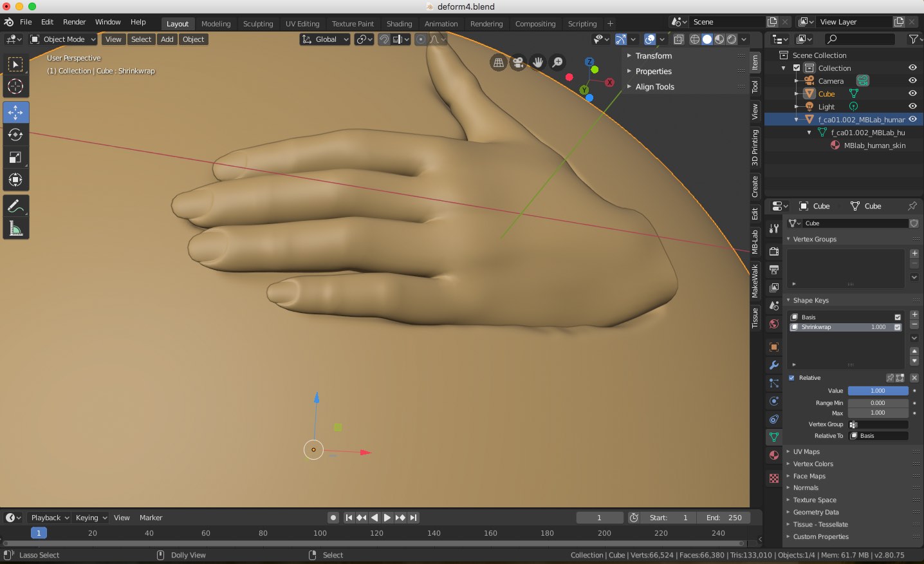Viewport: 924px width, 564px height.
Task: Click the zoom magnifier viewport icon
Action: pyautogui.click(x=558, y=62)
